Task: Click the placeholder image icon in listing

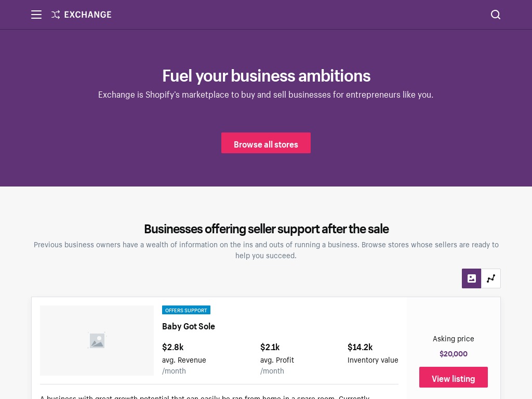Action: coord(97,341)
